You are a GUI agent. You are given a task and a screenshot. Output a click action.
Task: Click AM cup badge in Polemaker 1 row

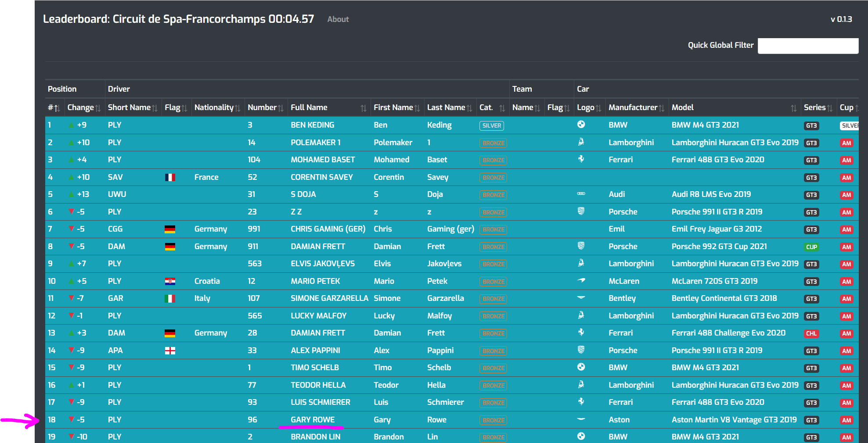coord(846,143)
